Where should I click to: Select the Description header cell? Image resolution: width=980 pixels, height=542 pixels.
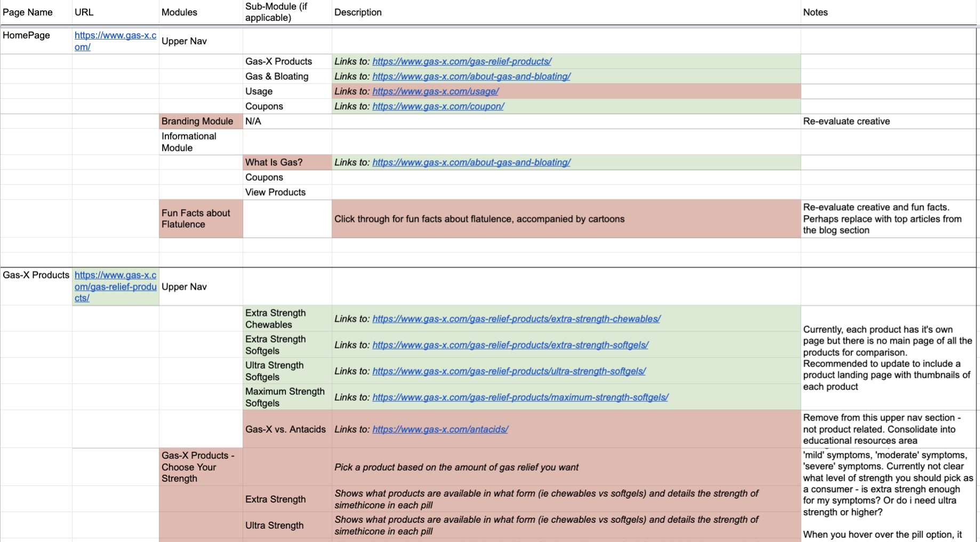click(566, 12)
